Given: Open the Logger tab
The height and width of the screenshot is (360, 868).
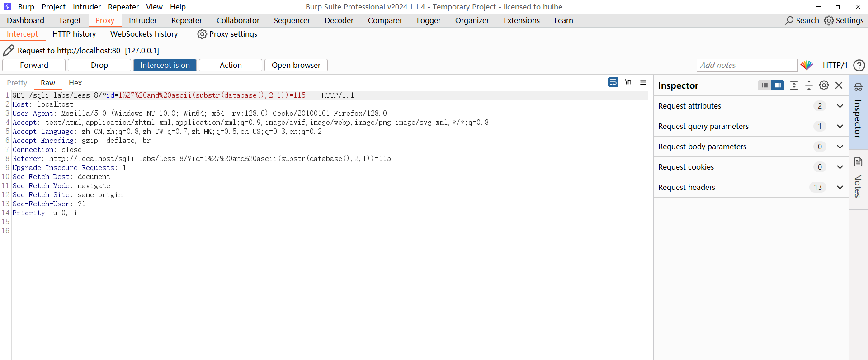Looking at the screenshot, I should pos(429,20).
